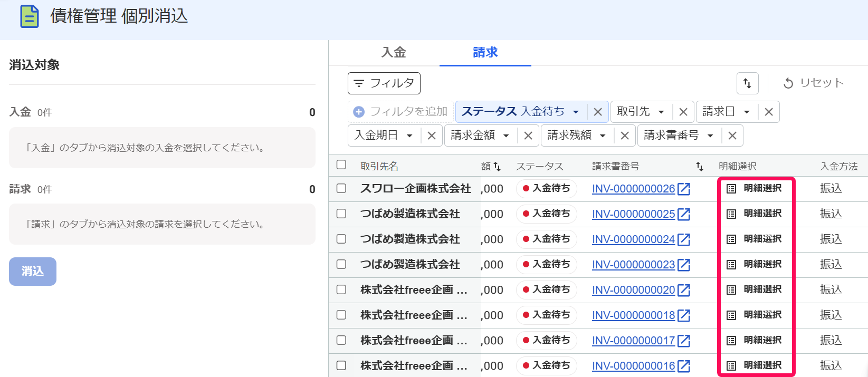Open the ステータス 入金待ち filter dropdown
The image size is (868, 377).
[x=520, y=112]
